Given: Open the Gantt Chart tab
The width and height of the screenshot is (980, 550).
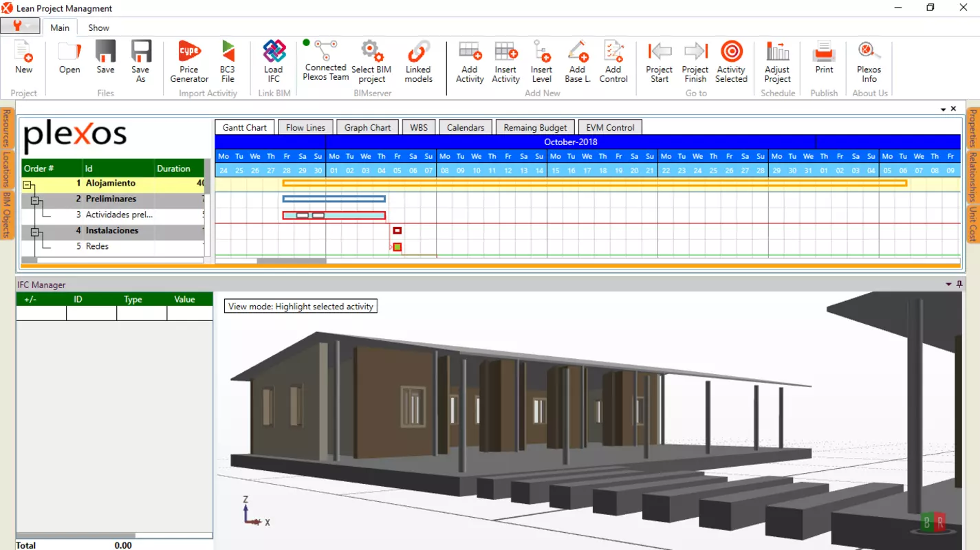Looking at the screenshot, I should pyautogui.click(x=245, y=127).
